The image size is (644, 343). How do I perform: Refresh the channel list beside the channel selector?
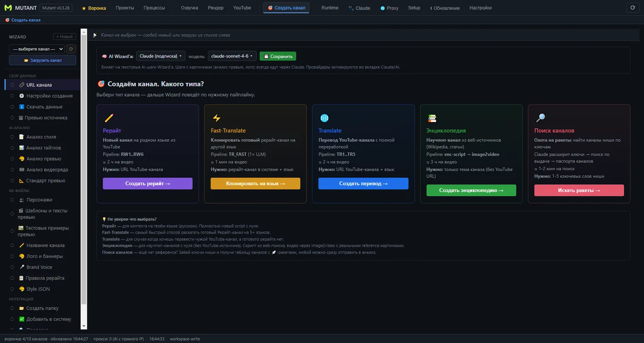click(71, 49)
